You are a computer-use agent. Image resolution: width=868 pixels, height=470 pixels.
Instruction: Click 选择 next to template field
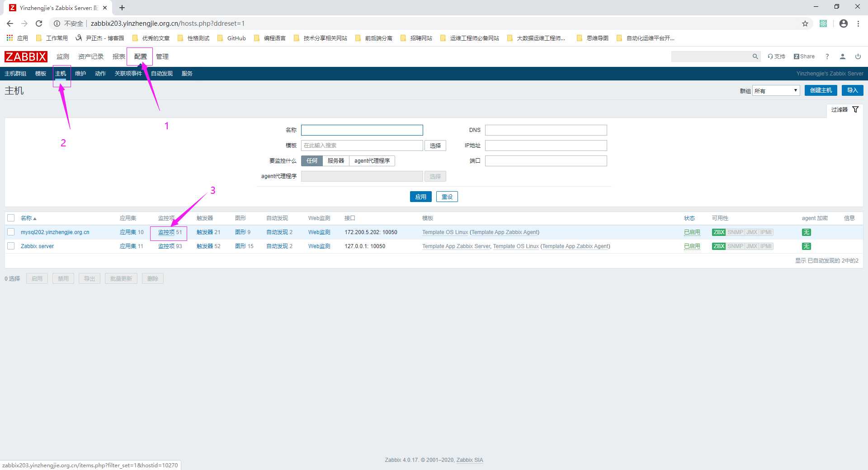(x=435, y=146)
